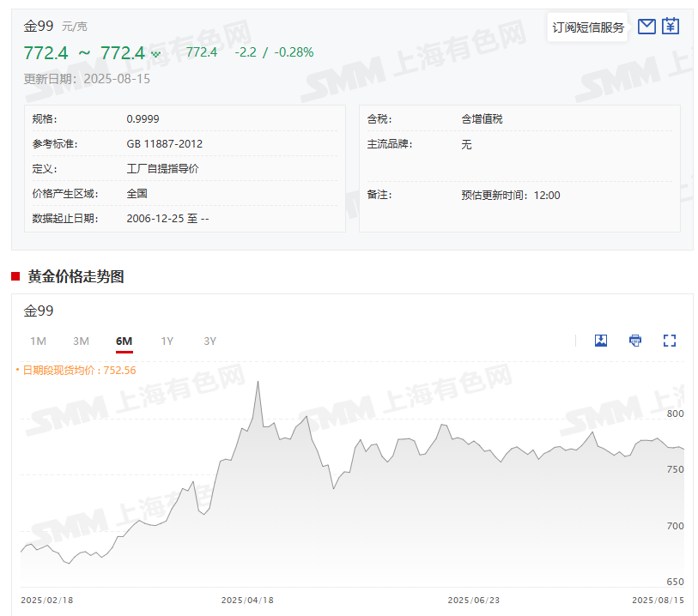This screenshot has width=698, height=616.
Task: Click the 2025/06/23 date axis label
Action: [x=474, y=601]
